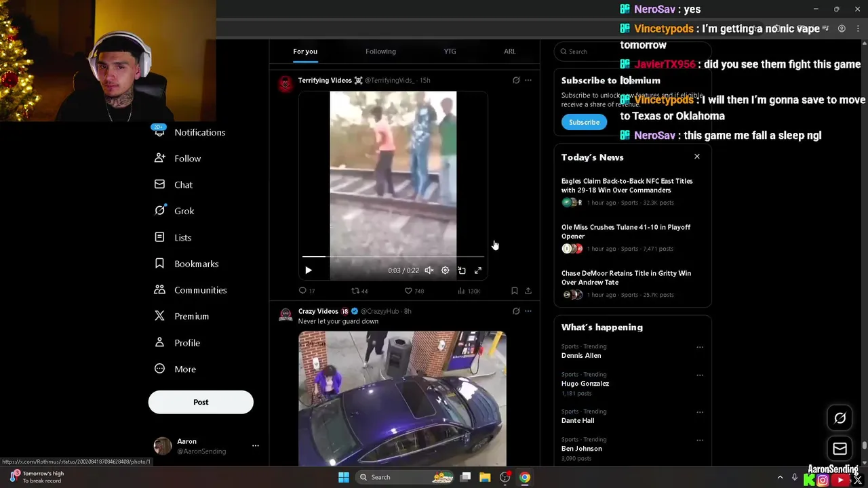Image resolution: width=868 pixels, height=488 pixels.
Task: Share the Terrifying Videos post
Action: click(x=528, y=291)
